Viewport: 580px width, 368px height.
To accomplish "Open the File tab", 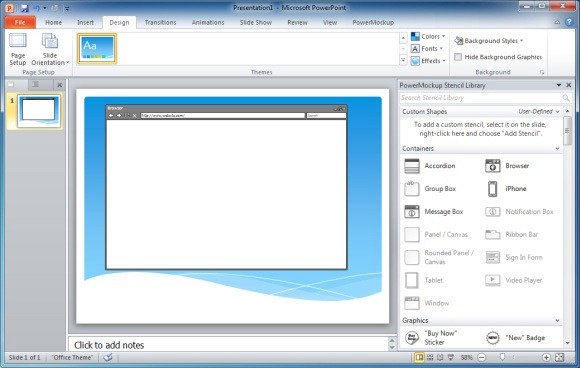I will (20, 22).
